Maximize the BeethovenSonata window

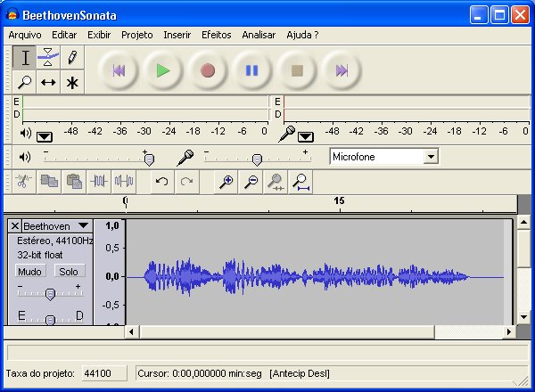499,15
